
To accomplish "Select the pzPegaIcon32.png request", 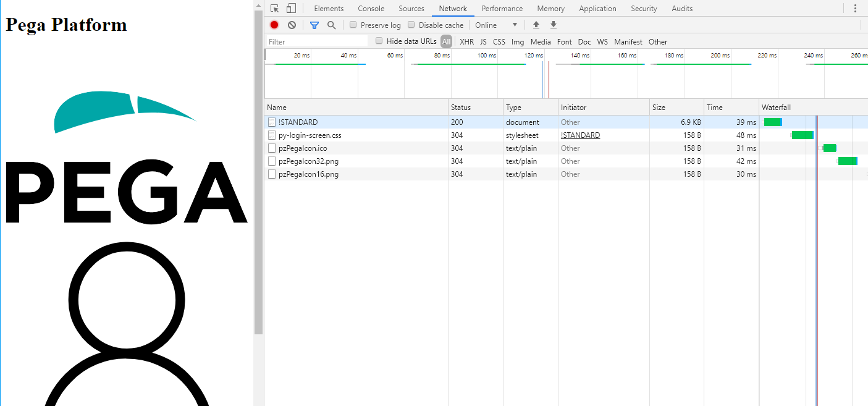I will coord(566,161).
